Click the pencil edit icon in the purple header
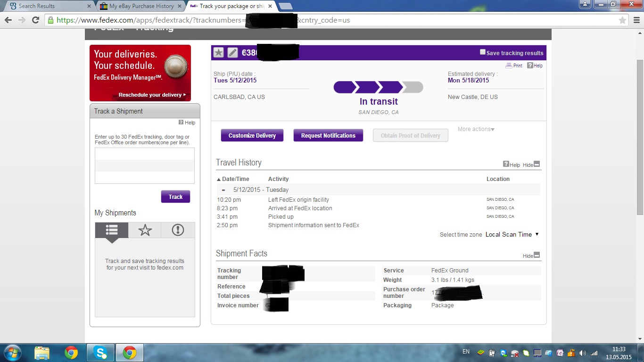Viewport: 644px width, 362px height. (x=232, y=52)
